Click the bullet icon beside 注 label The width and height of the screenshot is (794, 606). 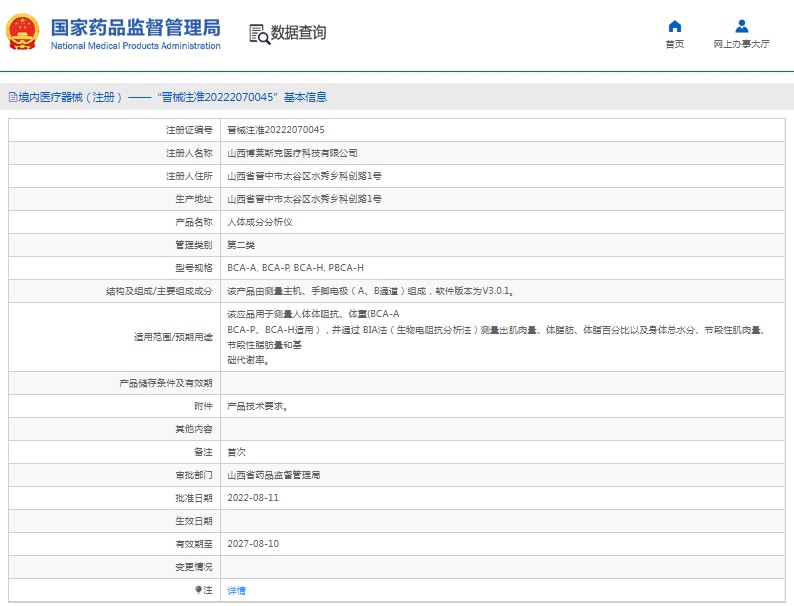198,590
